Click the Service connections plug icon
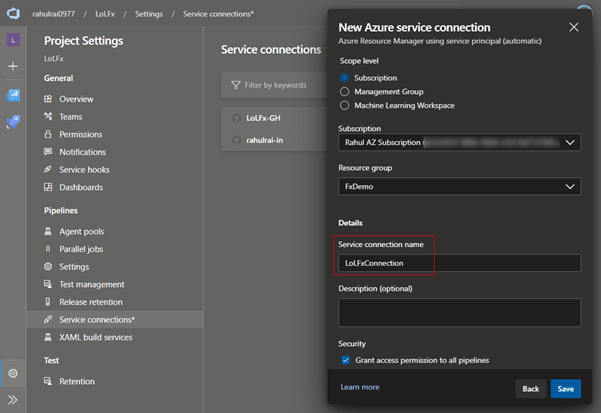The image size is (601, 413). click(48, 320)
